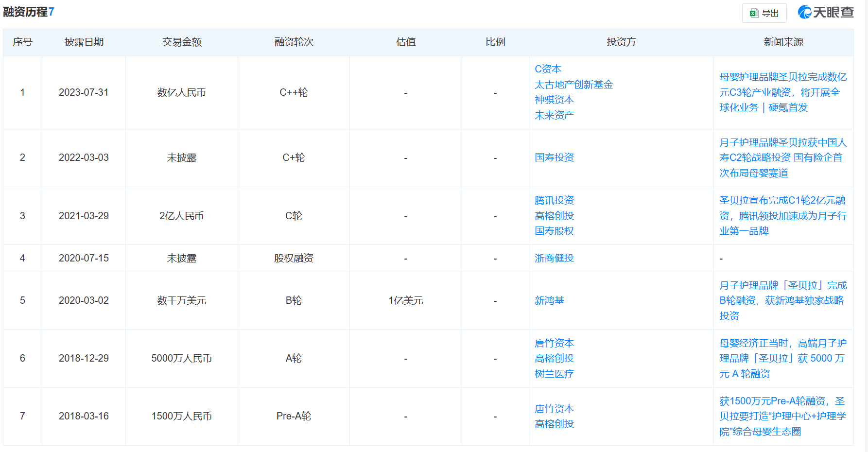The width and height of the screenshot is (868, 452).
Task: Select the date cell 2021-03-29
Action: [x=84, y=216]
